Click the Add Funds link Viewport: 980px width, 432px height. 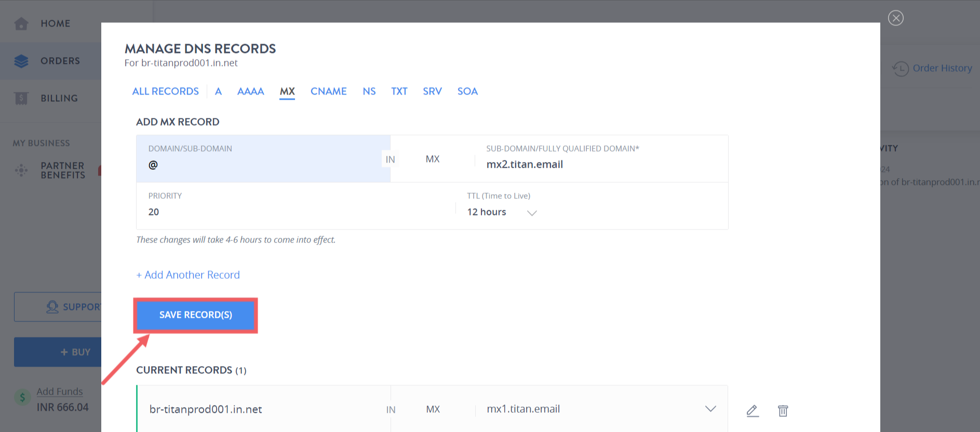60,392
